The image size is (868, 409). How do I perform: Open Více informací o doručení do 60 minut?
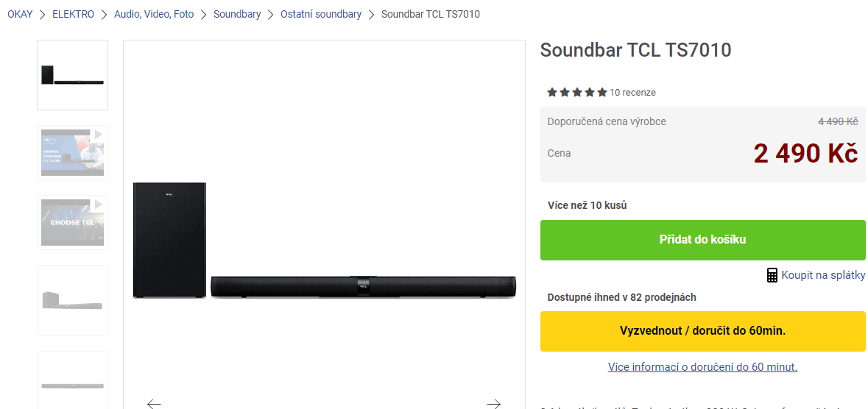[702, 367]
